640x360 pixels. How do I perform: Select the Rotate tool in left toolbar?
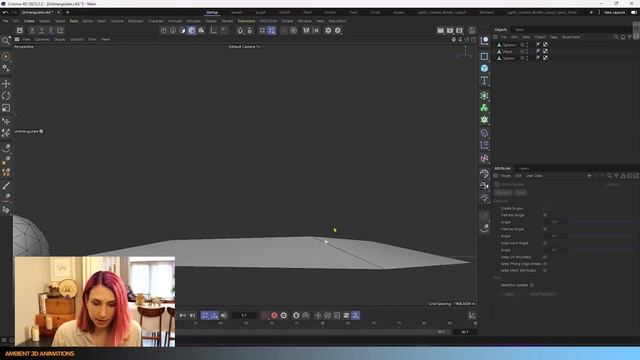click(6, 96)
